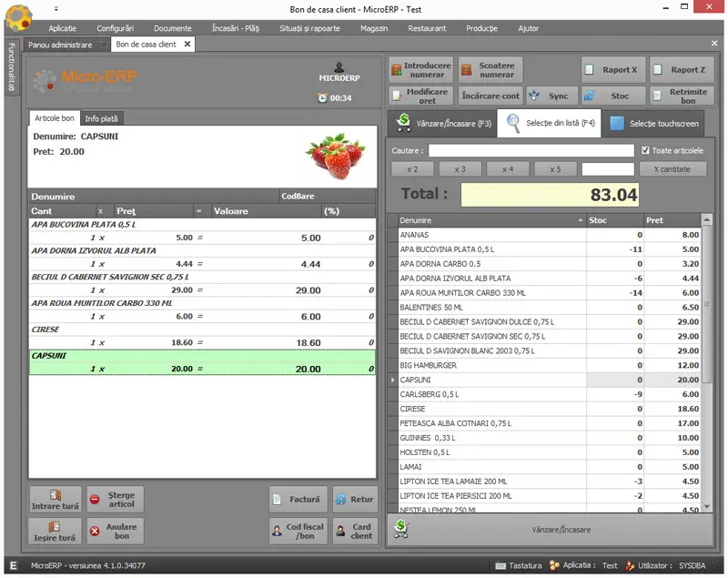The image size is (728, 578).
Task: Click the scroll down arrow of product list
Action: tap(707, 506)
